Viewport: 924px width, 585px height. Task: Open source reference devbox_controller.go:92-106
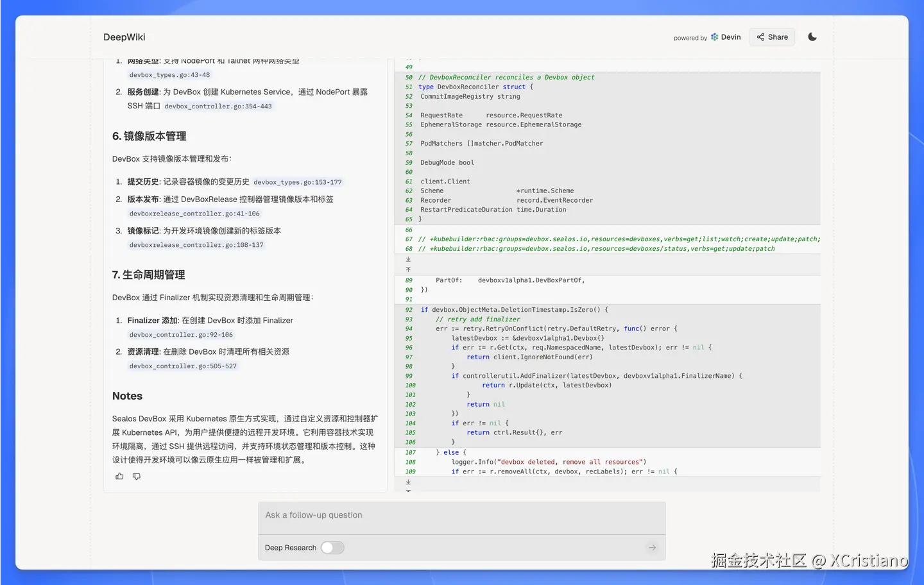181,335
